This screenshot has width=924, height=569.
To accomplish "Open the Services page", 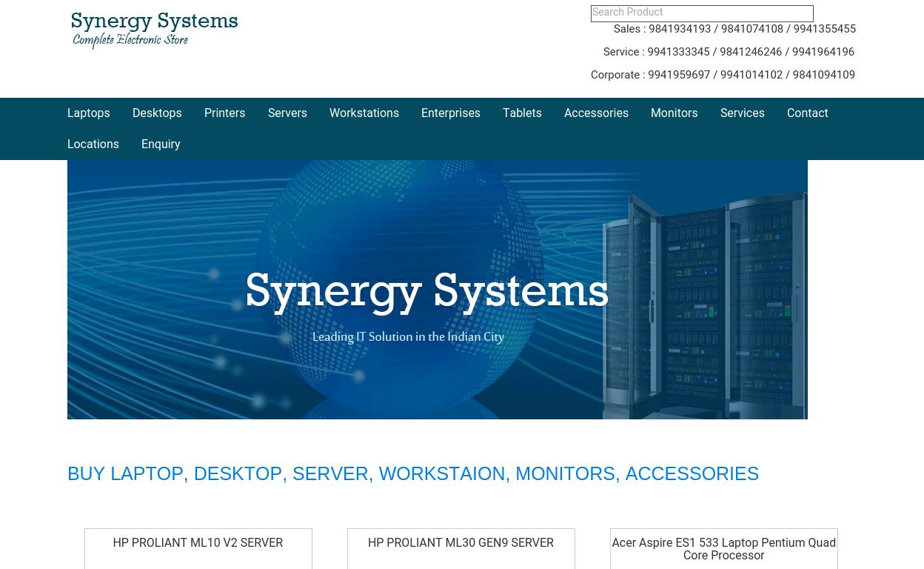I will (742, 113).
